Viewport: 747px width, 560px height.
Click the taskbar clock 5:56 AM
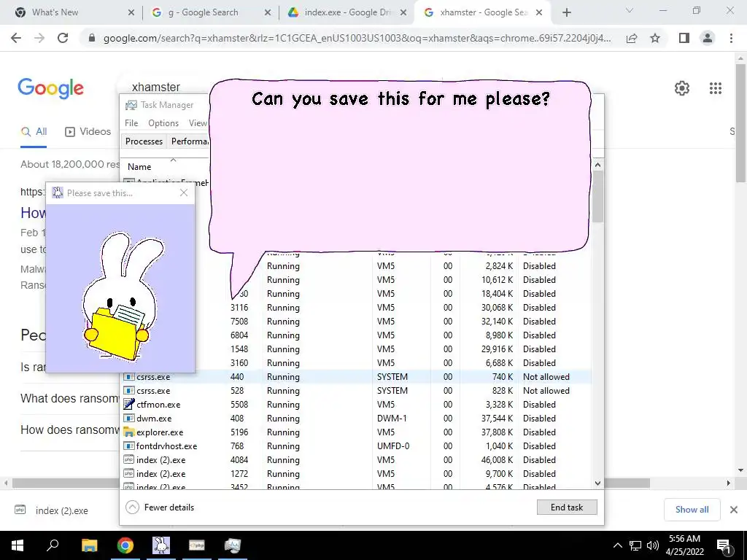[684, 539]
